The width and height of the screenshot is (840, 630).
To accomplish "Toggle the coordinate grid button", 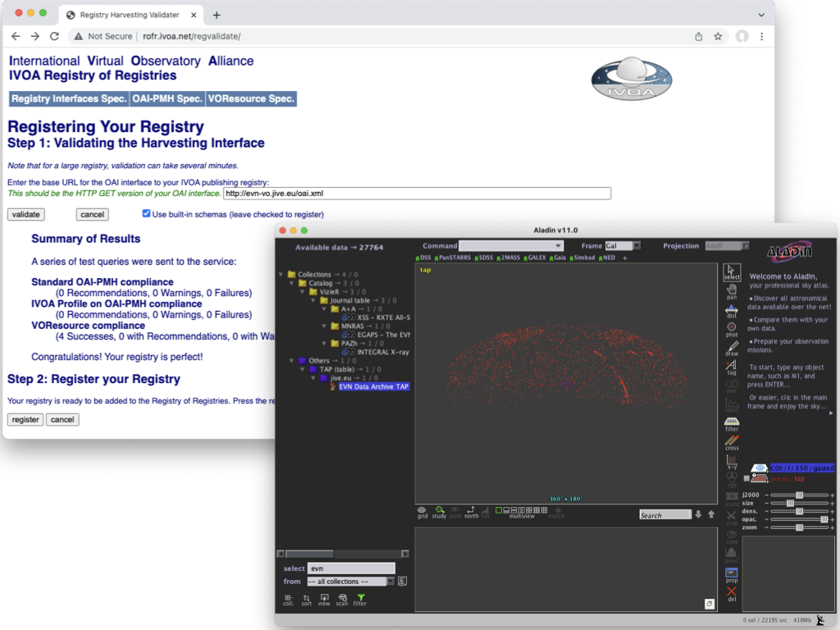I will pos(422,513).
